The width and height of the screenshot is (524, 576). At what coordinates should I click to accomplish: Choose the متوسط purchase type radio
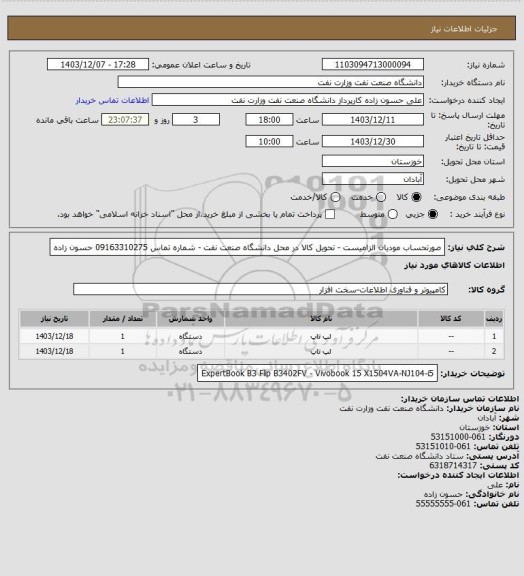tap(393, 214)
